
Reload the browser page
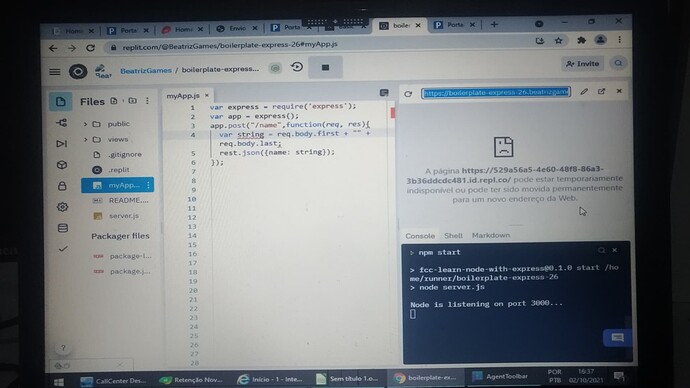coord(91,48)
